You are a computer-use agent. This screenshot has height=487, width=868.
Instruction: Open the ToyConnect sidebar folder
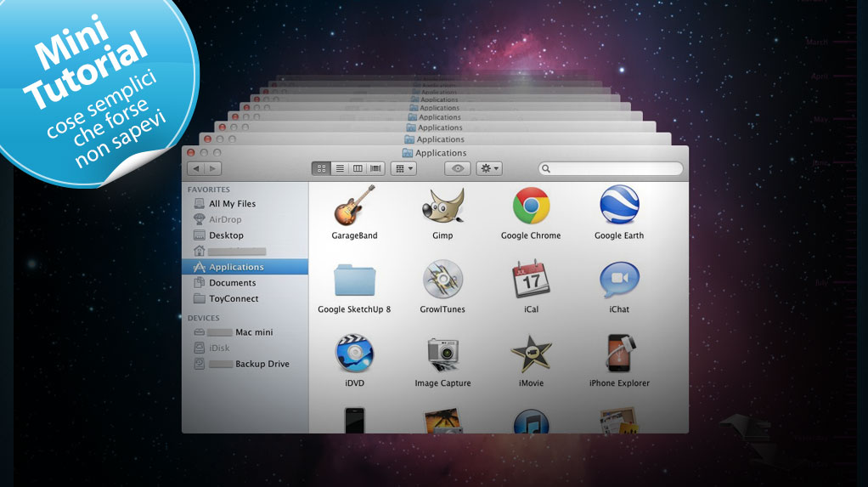click(245, 298)
